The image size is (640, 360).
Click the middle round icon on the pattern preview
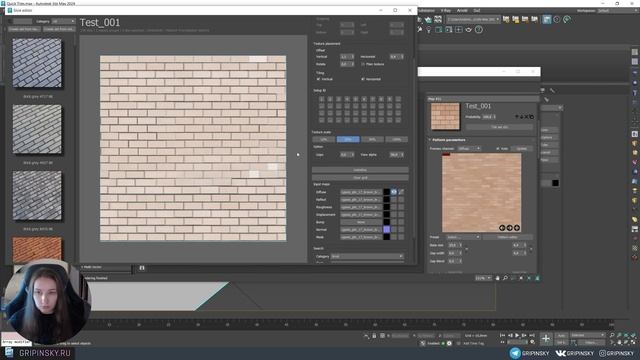[x=509, y=228]
